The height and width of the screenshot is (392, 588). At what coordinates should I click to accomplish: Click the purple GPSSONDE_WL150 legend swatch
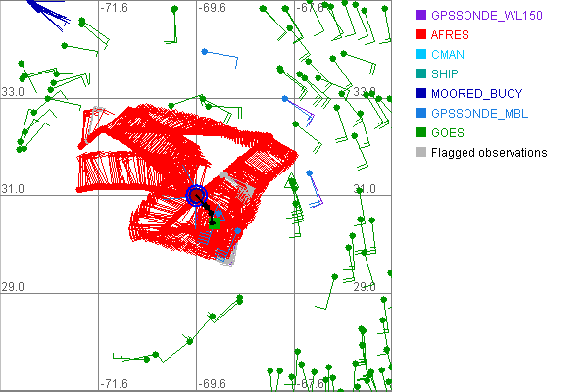pos(420,16)
